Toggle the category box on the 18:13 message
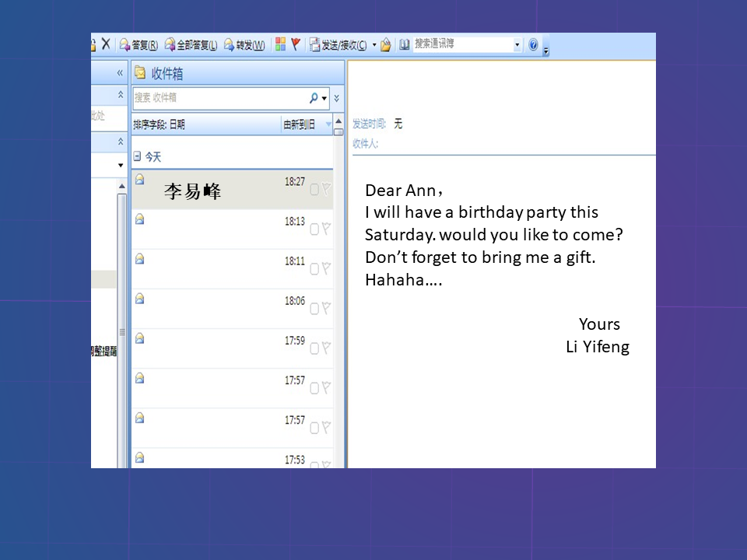The width and height of the screenshot is (747, 560). click(314, 229)
